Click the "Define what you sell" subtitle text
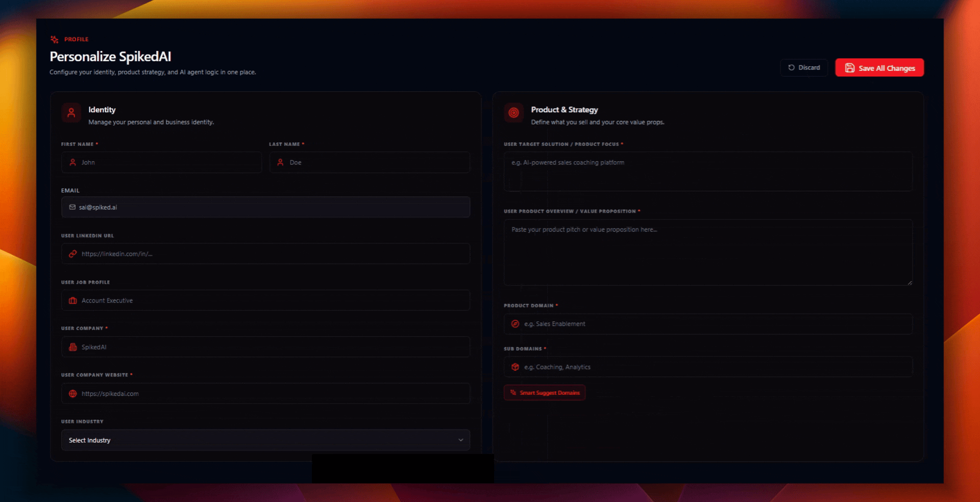Viewport: 980px width, 502px height. point(598,122)
